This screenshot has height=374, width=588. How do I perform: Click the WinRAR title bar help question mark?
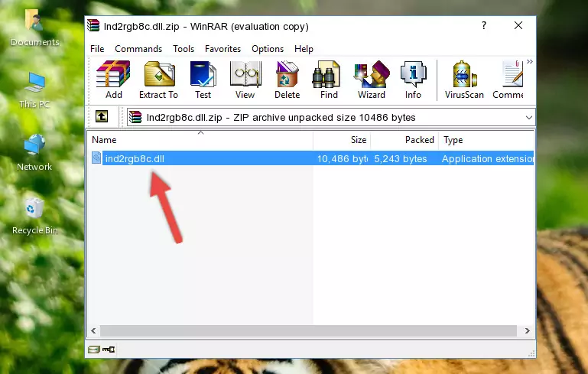[484, 25]
